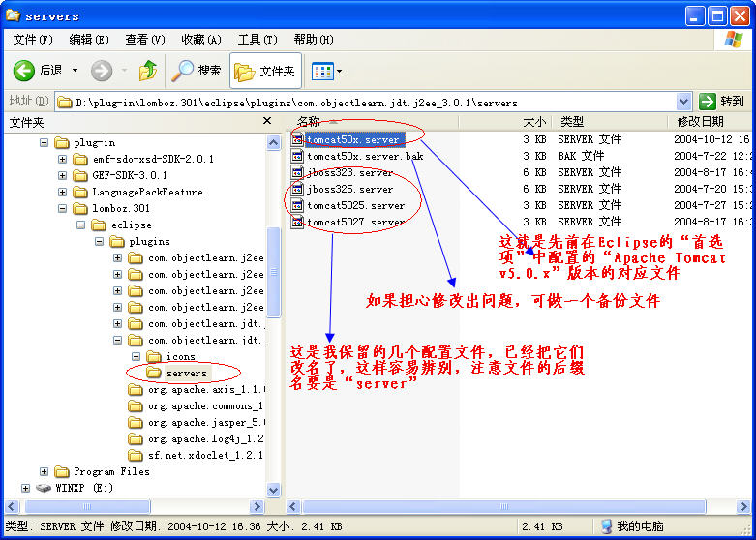Select the tomcat50x.server.bak file icon

(298, 156)
